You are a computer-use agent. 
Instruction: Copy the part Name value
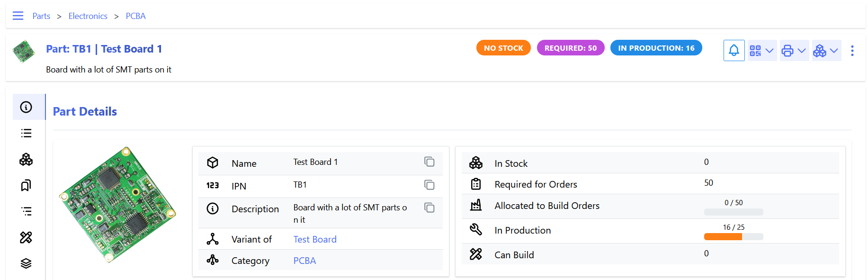pyautogui.click(x=429, y=162)
